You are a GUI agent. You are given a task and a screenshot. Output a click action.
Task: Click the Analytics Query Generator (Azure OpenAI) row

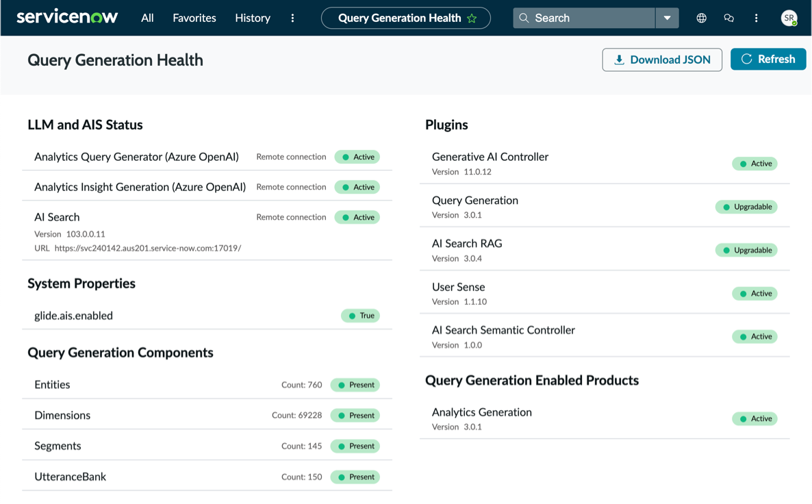click(x=207, y=156)
